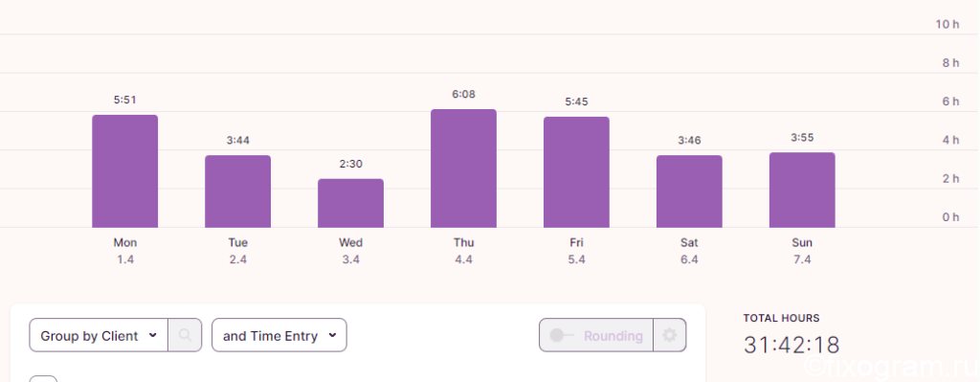Select the Thursday 6:08 bar

coord(464,169)
